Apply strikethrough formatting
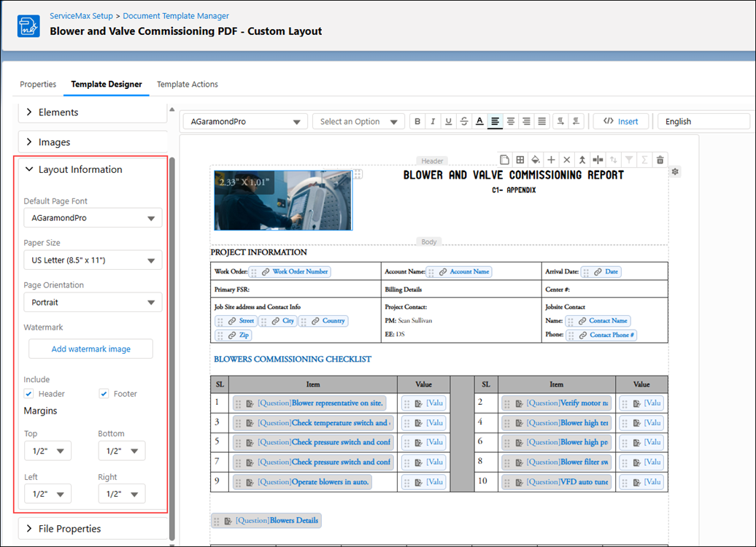The height and width of the screenshot is (547, 756). (x=464, y=122)
